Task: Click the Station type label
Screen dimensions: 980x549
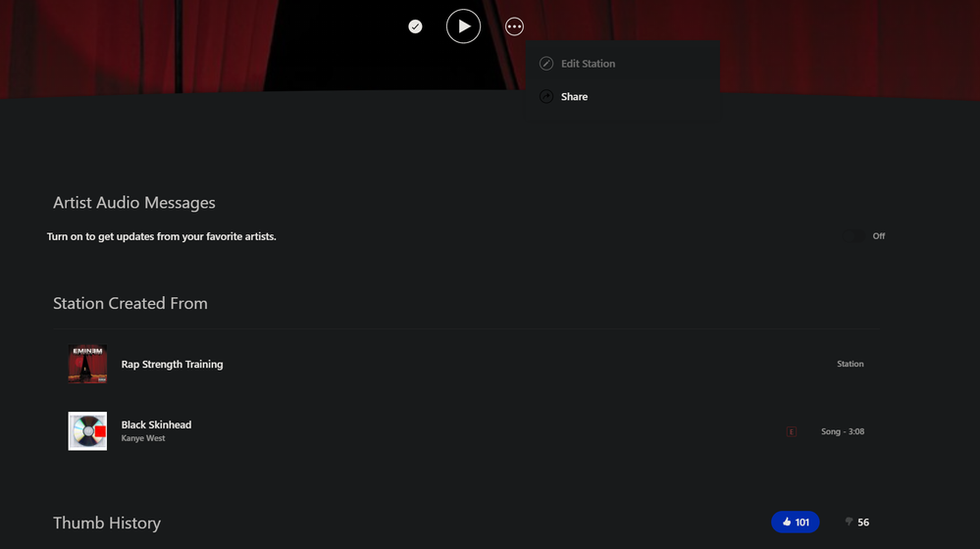Action: pyautogui.click(x=850, y=364)
